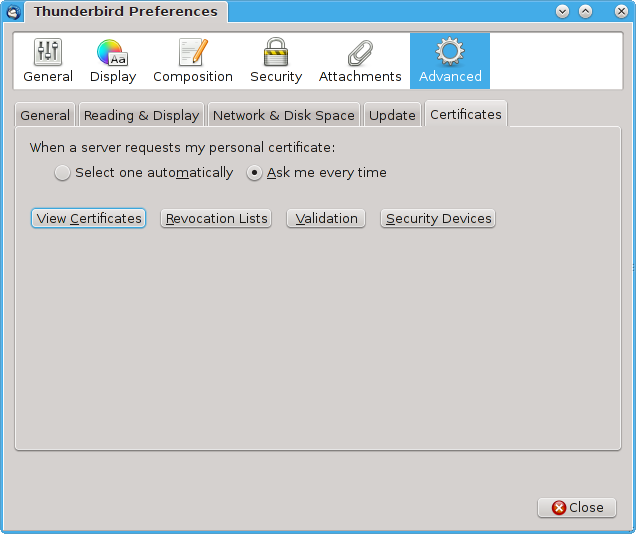Close the Preferences dialog with Close button
Image resolution: width=636 pixels, height=534 pixels.
pyautogui.click(x=577, y=507)
